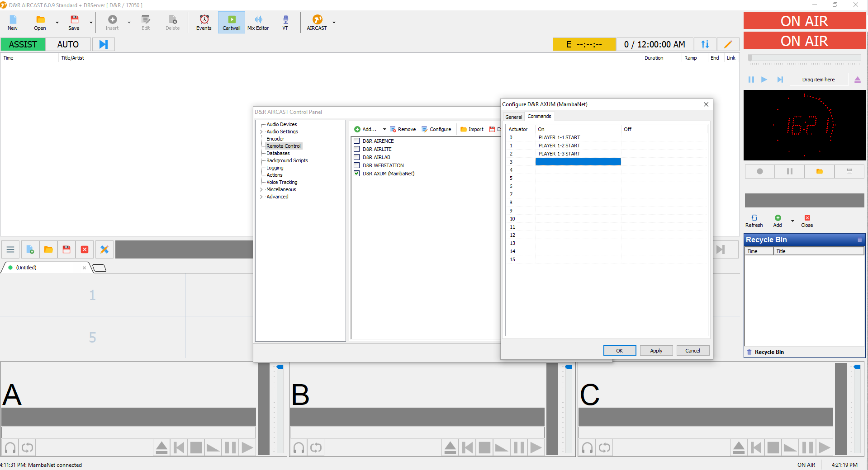Open the Add… dropdown arrow
Screen dimensions: 868x470
[384, 129]
